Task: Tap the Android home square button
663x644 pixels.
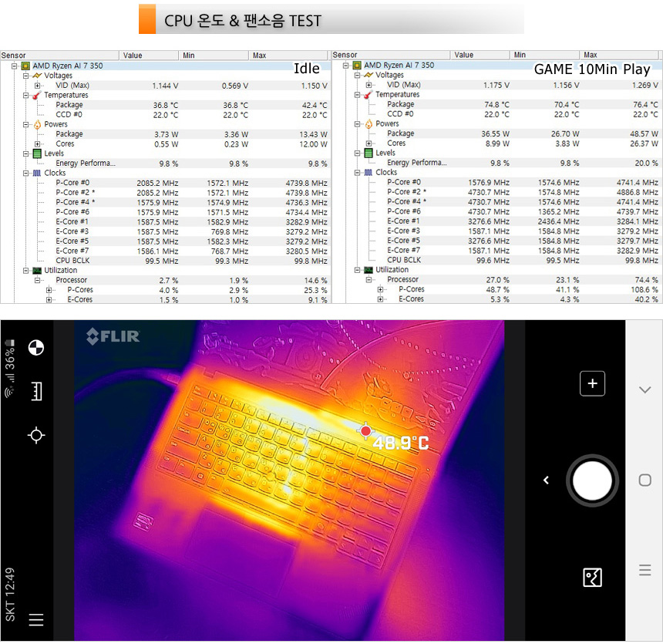Action: 644,480
